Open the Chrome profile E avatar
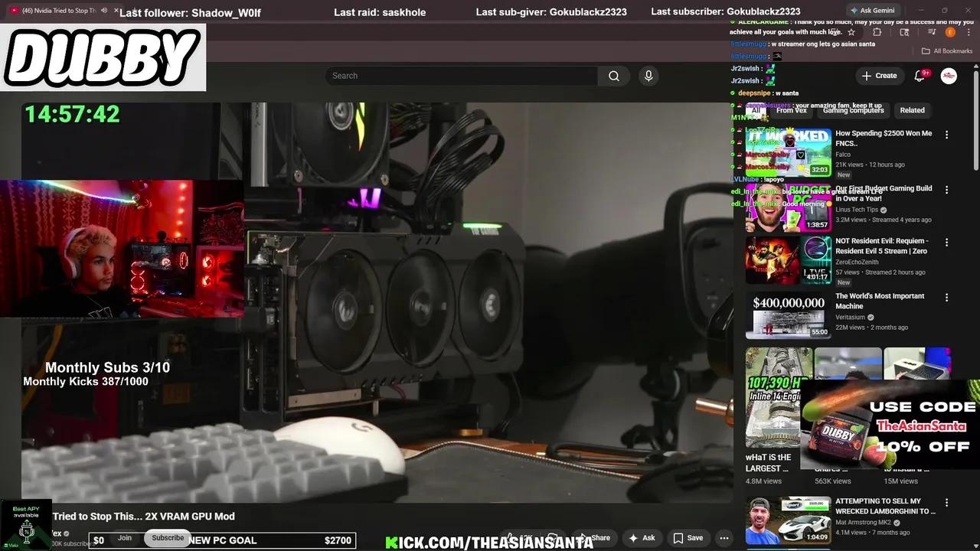Image resolution: width=980 pixels, height=551 pixels. (x=950, y=32)
